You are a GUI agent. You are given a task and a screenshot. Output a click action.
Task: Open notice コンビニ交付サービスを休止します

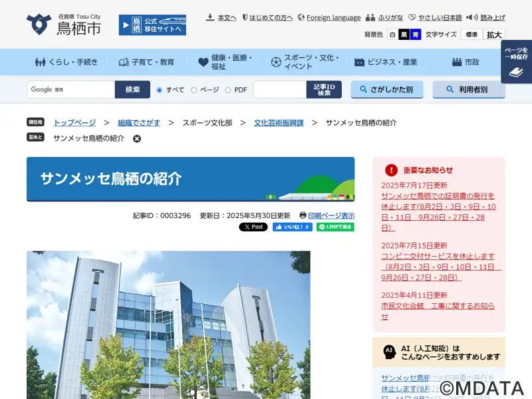[441, 267]
